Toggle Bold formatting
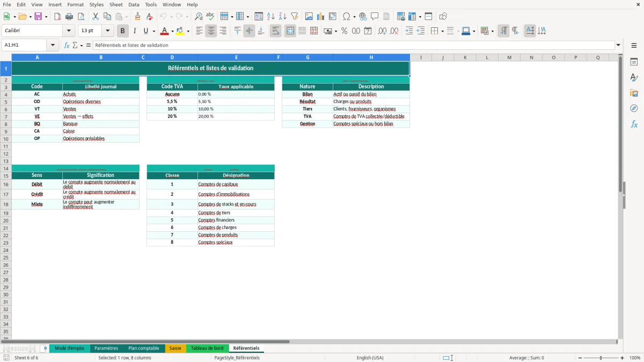Viewport: 644px width, 362px height. 123,31
